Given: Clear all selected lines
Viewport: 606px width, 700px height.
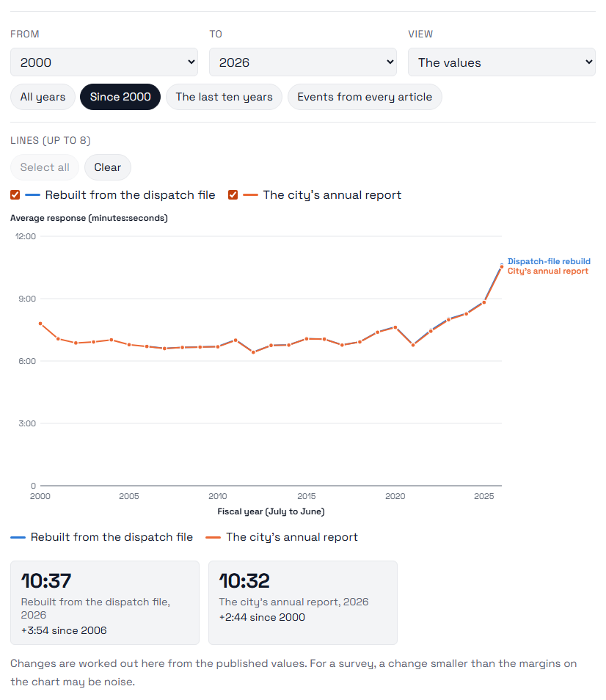Looking at the screenshot, I should click(x=108, y=167).
